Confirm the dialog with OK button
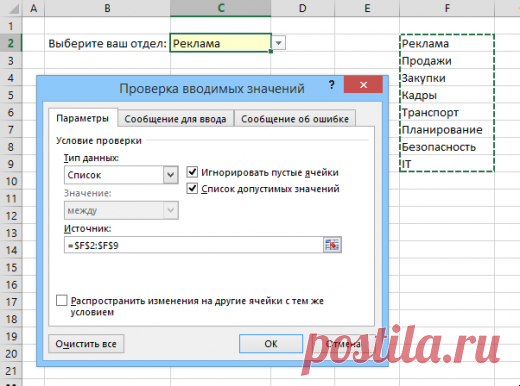 pyautogui.click(x=271, y=344)
